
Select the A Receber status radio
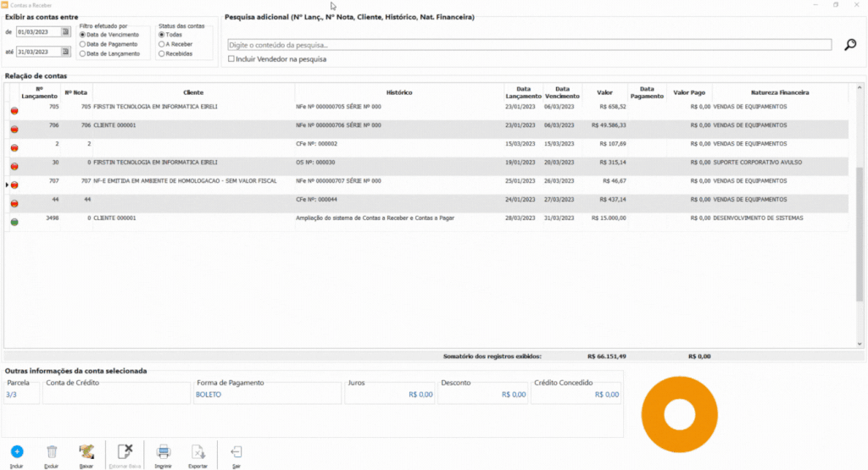click(162, 44)
